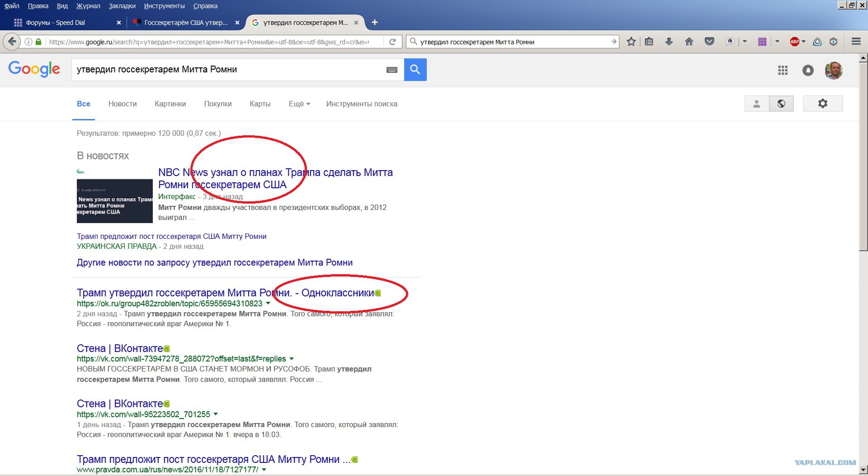This screenshot has height=476, width=868.
Task: Expand the purple grid extension dropdown arrow
Action: pos(777,42)
